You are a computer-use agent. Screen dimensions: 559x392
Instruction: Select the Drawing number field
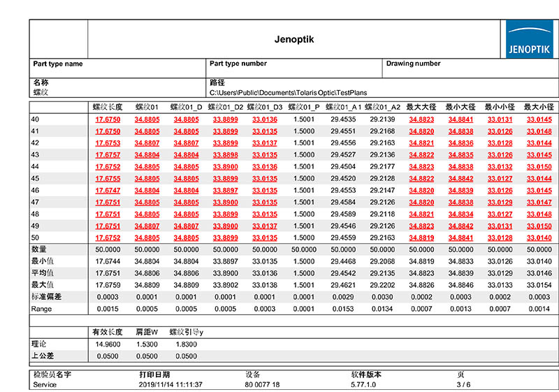tap(414, 64)
